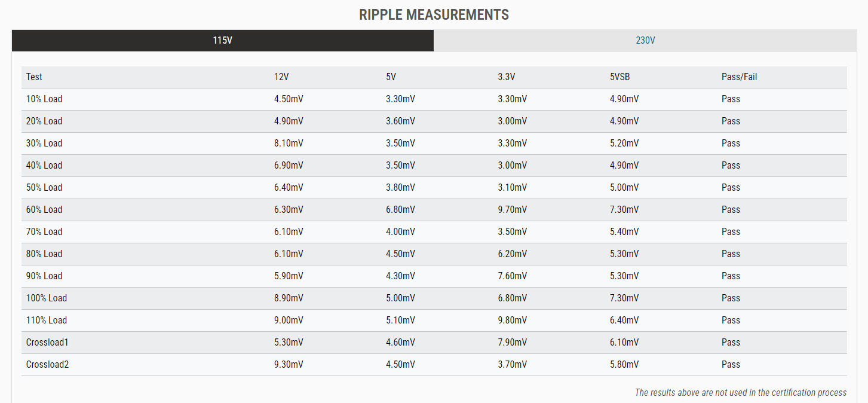868x403 pixels.
Task: Click the Crossload1 row label
Action: (x=48, y=343)
